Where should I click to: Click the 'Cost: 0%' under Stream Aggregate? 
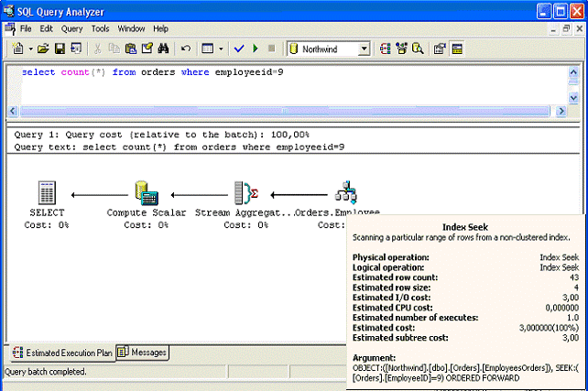pyautogui.click(x=246, y=225)
